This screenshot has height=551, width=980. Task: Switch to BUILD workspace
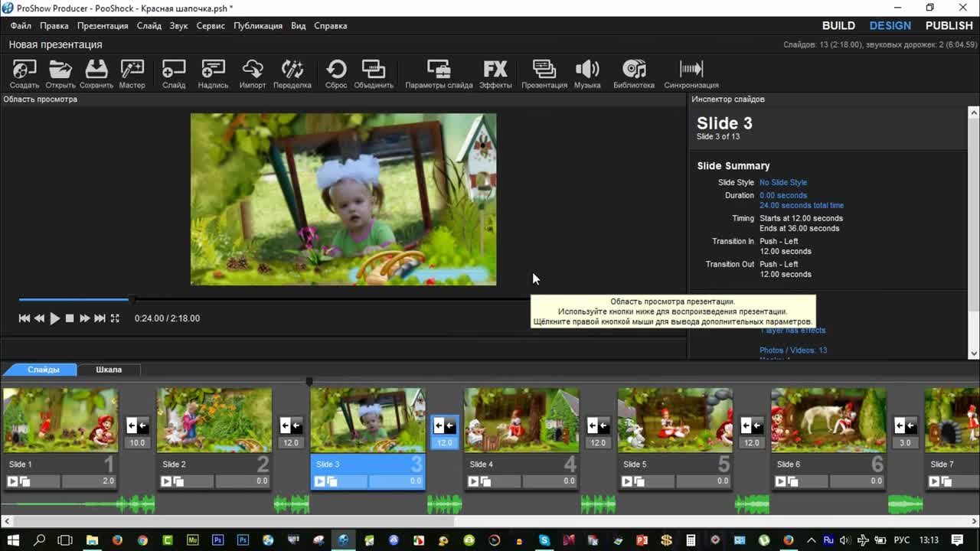pos(838,26)
